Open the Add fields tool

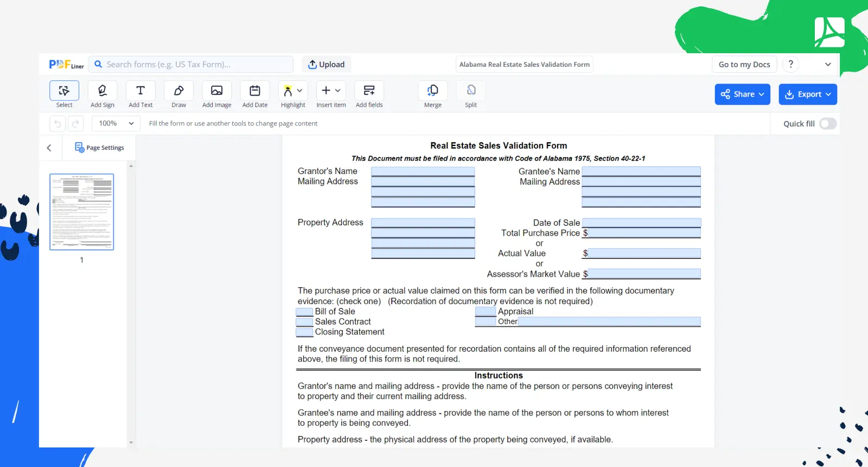(369, 91)
